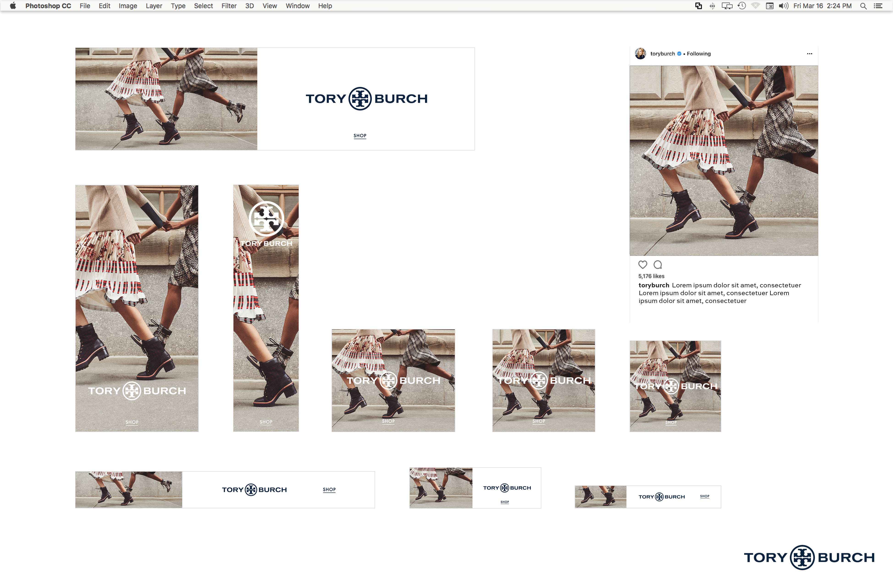
Task: Open the three-dot post options menu
Action: tap(810, 54)
